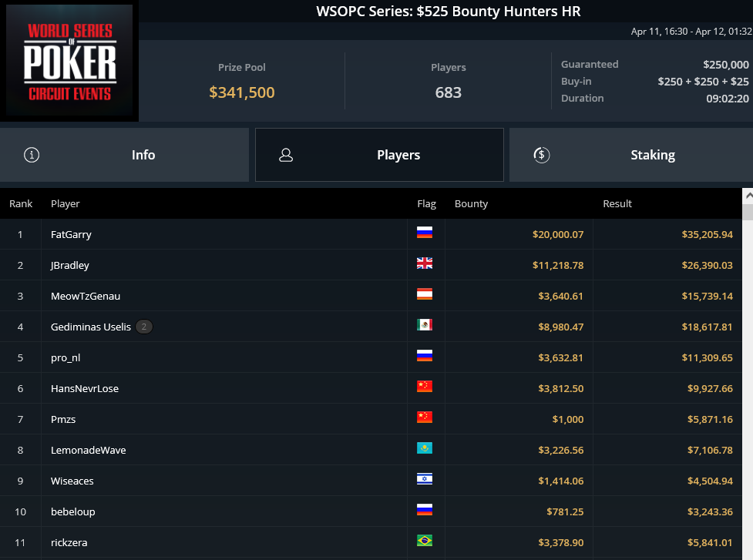
Task: Sort by the Result column header
Action: pyautogui.click(x=617, y=203)
